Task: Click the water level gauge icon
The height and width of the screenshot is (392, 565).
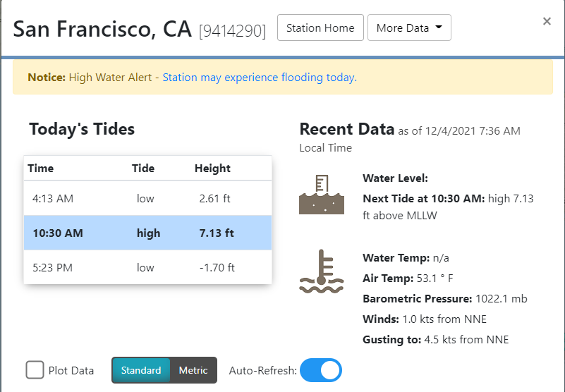Action: [322, 194]
